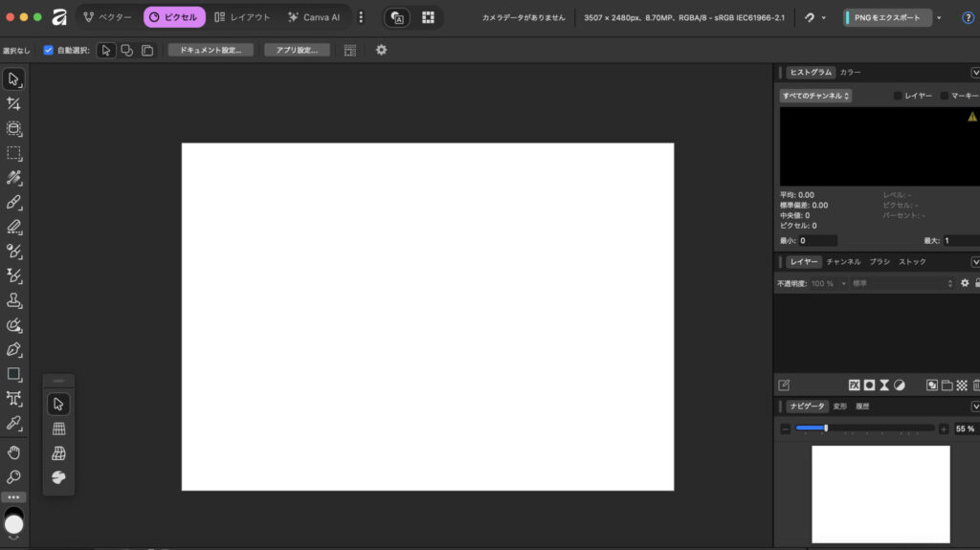Click the ドキュメント設定... button
Image resolution: width=980 pixels, height=550 pixels.
[211, 50]
